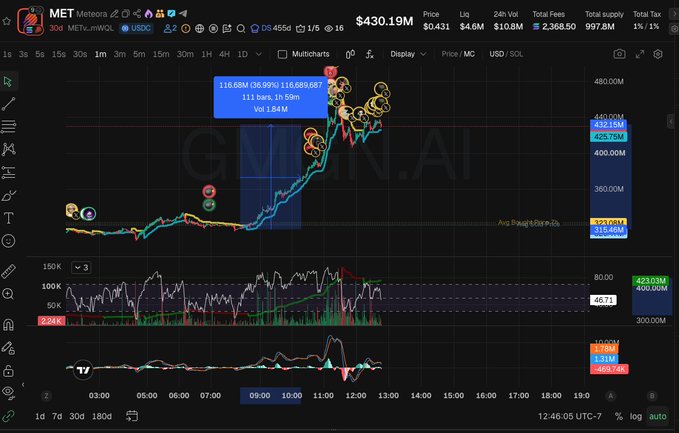Switch to the 5m timeframe

coord(139,54)
